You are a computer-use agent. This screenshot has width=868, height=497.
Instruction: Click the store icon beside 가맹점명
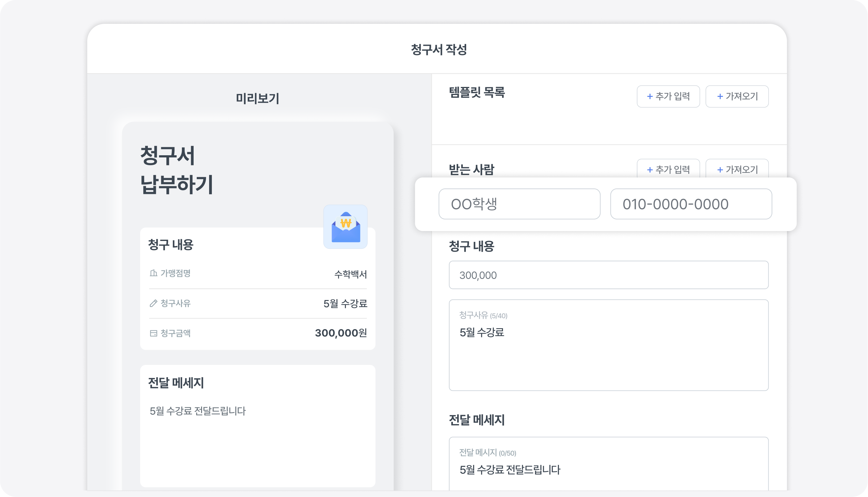pyautogui.click(x=153, y=273)
